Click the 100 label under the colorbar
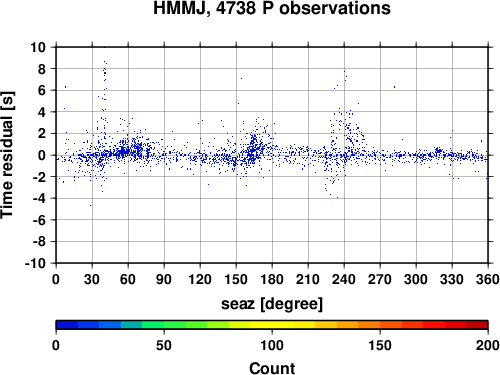Viewport: 500px width, 375px height. pyautogui.click(x=272, y=345)
